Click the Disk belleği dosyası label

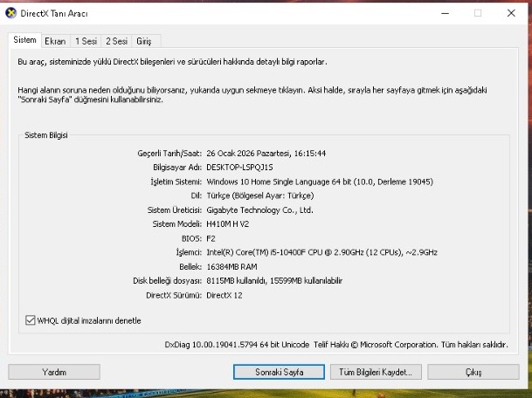click(168, 281)
